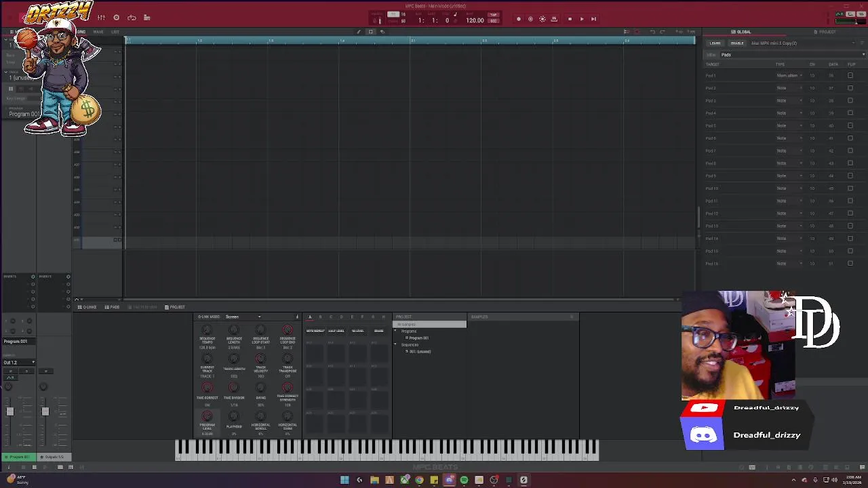Open the Pad 10 Note type dropdown
868x488 pixels.
pos(789,188)
